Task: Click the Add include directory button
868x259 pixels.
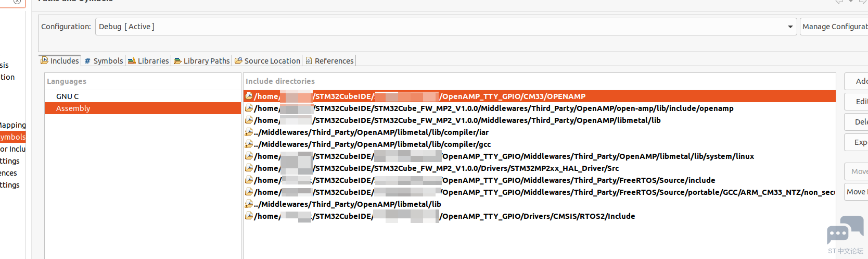Action: point(856,81)
